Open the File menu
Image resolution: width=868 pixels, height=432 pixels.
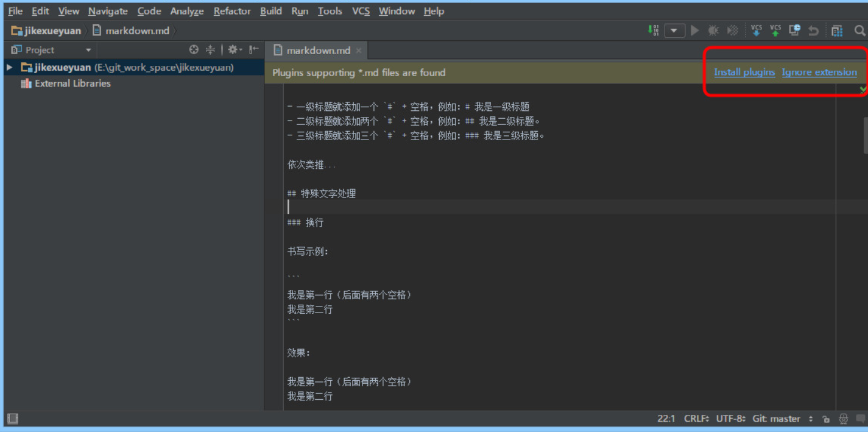tap(15, 11)
